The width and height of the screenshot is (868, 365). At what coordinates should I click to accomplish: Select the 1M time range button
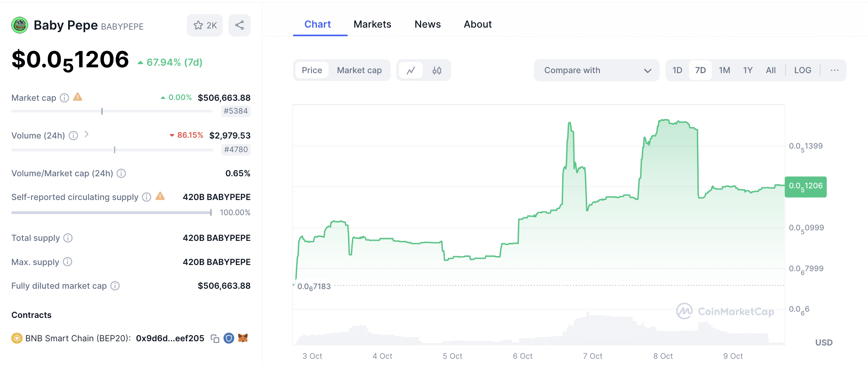(724, 70)
